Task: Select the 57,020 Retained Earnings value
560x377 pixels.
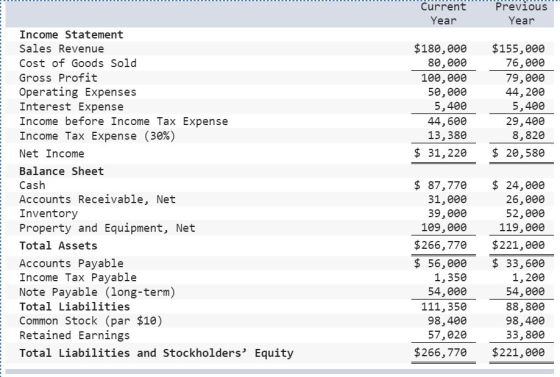Action: click(447, 335)
